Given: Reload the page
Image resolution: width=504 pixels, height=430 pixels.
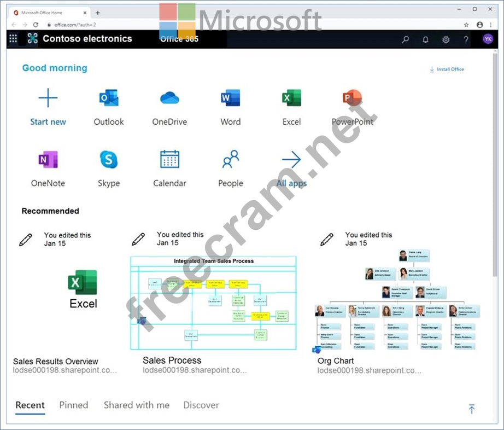Looking at the screenshot, I should 36,25.
